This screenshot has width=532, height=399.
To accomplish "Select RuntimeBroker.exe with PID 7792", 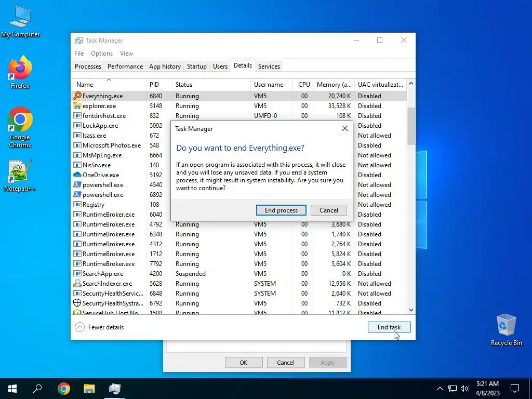I will (x=239, y=264).
